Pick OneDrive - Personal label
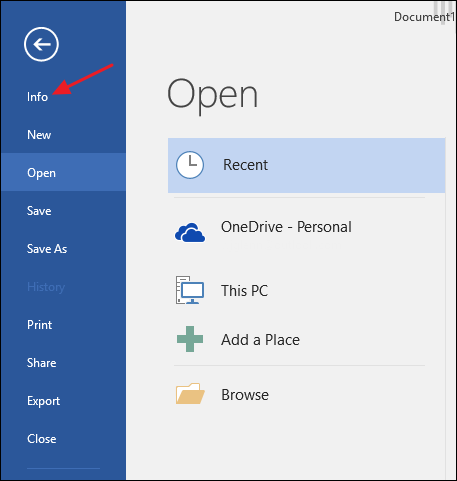Image resolution: width=457 pixels, height=481 pixels. (x=286, y=227)
